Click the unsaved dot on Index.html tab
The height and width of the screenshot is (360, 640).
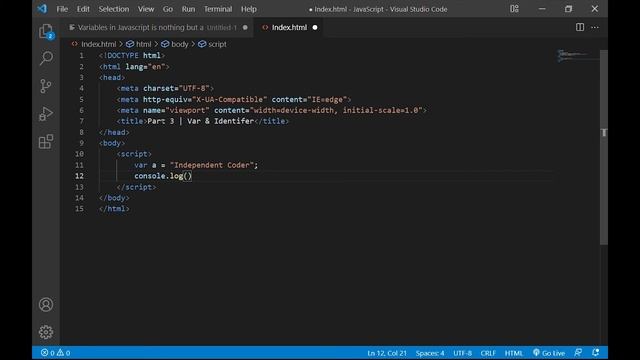click(315, 27)
